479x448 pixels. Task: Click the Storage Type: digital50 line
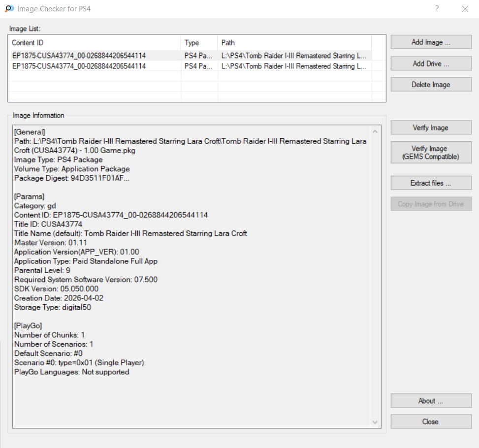coord(53,307)
